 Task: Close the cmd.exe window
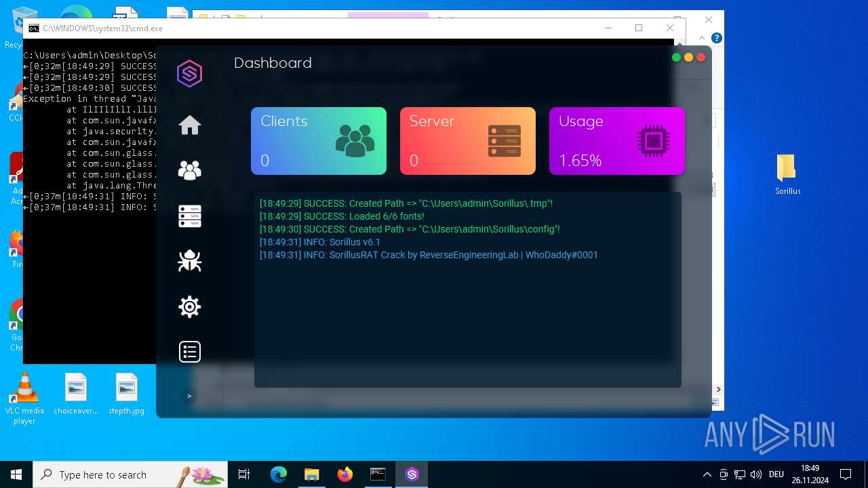[670, 28]
